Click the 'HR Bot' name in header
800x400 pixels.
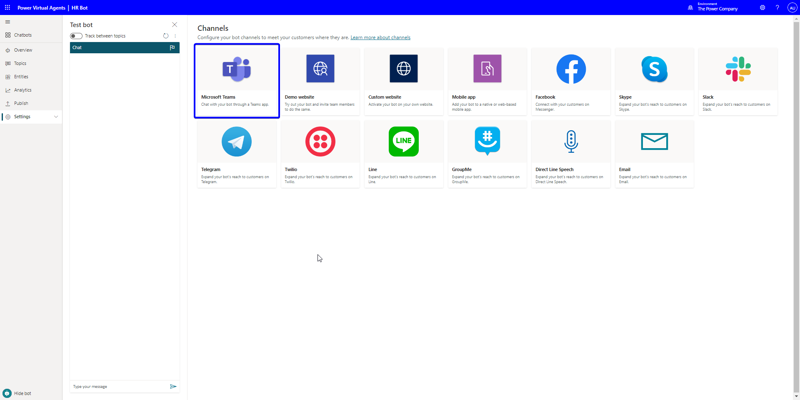[x=80, y=8]
